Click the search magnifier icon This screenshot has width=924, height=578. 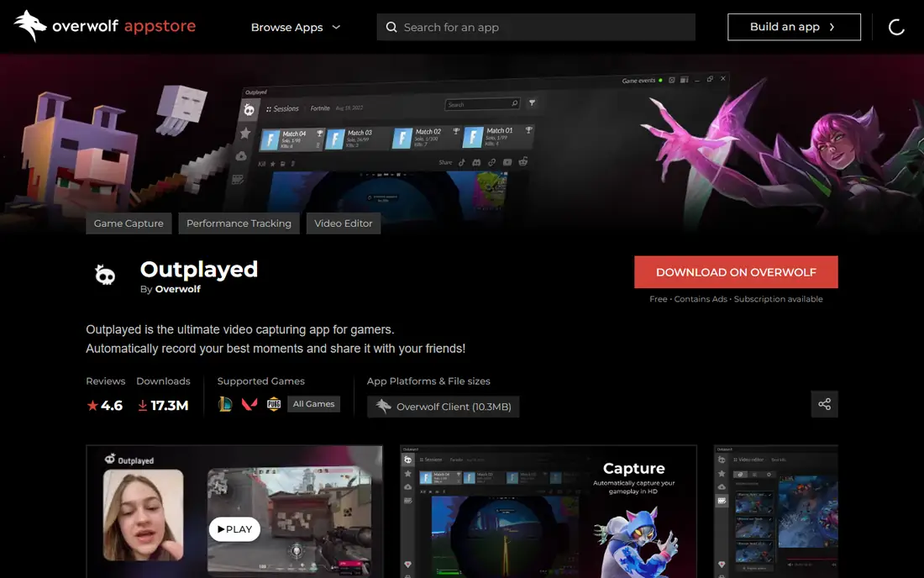tap(391, 27)
